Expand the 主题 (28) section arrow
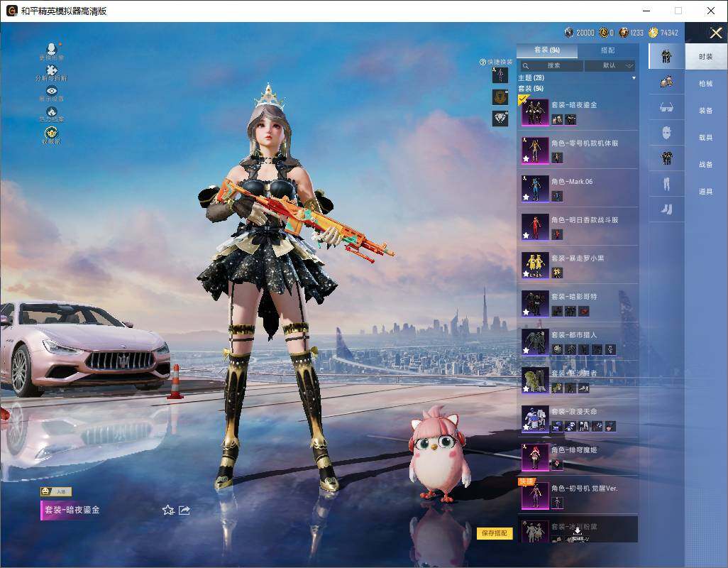The width and height of the screenshot is (728, 568). coord(634,78)
